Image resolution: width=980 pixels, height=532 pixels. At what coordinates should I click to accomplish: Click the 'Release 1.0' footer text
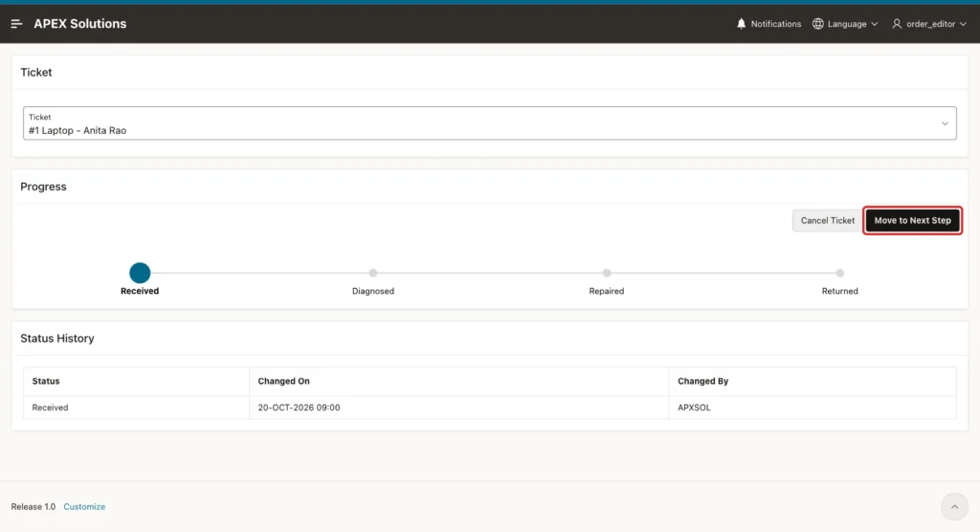(33, 506)
